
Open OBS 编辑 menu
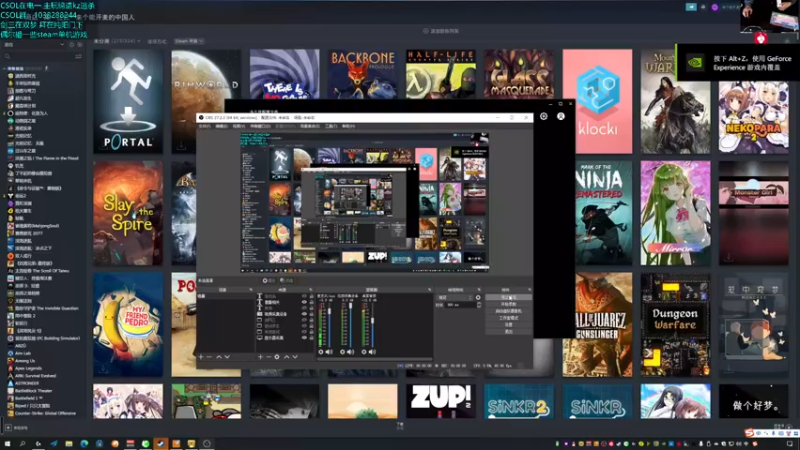221,126
